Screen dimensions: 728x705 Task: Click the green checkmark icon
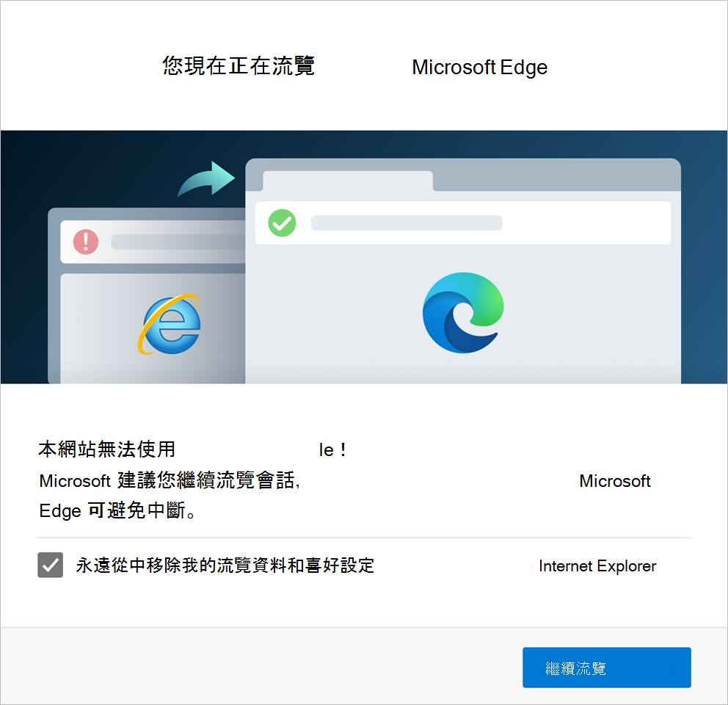pos(282,223)
